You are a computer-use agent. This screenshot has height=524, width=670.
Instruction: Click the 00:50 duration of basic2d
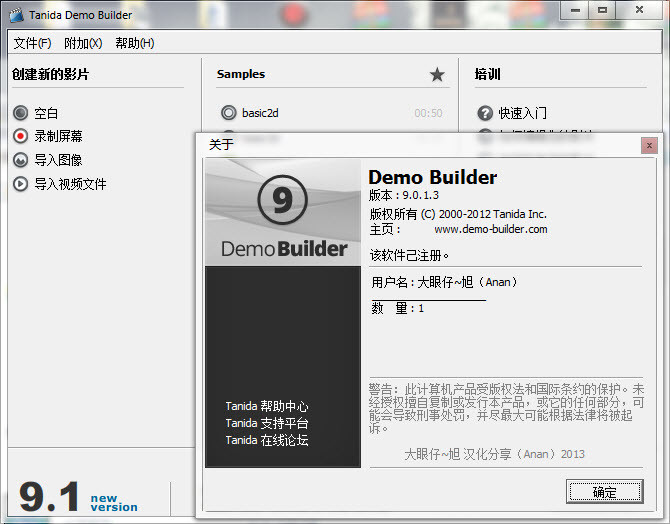coord(428,113)
